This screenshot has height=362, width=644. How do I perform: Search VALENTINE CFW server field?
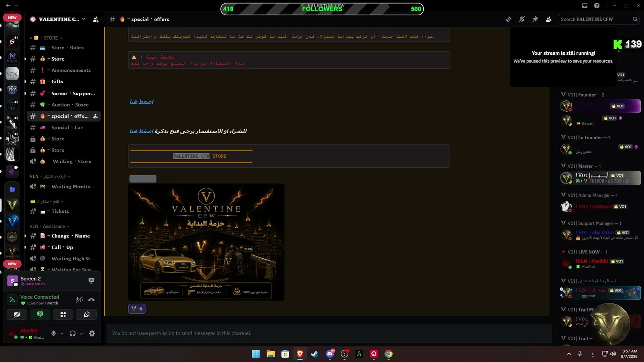point(600,19)
